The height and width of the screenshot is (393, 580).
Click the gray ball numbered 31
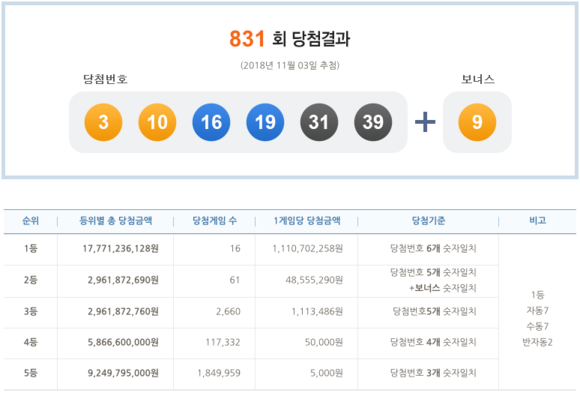[x=319, y=122]
